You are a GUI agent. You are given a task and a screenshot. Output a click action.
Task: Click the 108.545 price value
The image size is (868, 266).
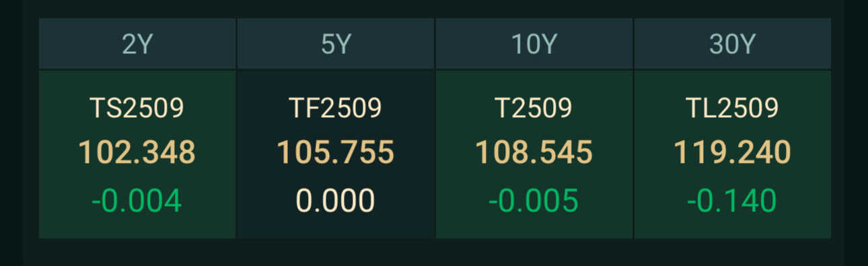tap(534, 153)
